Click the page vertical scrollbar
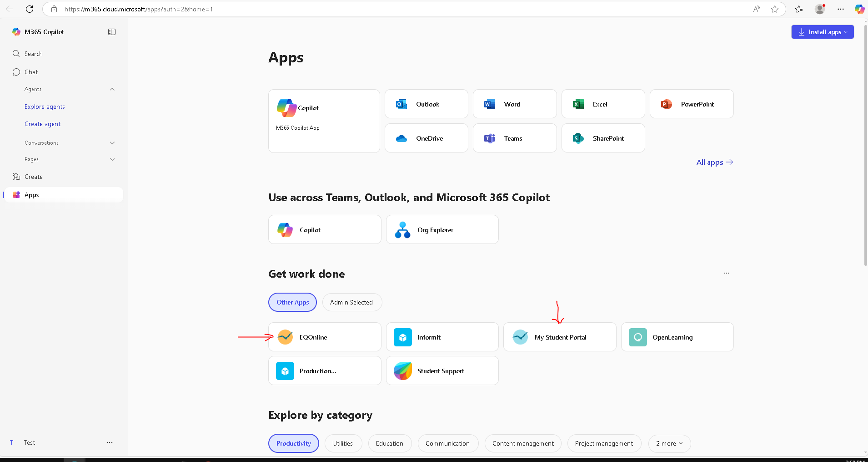The image size is (868, 462). click(865, 146)
